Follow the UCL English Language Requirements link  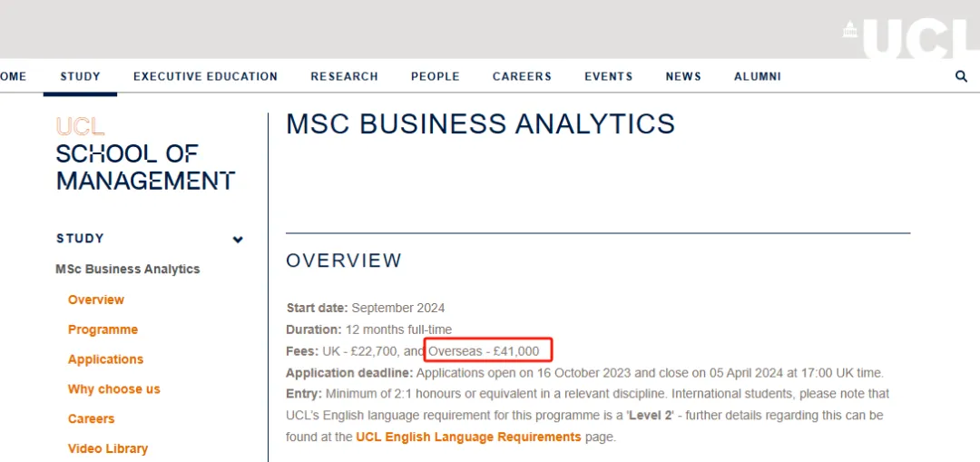(x=469, y=437)
